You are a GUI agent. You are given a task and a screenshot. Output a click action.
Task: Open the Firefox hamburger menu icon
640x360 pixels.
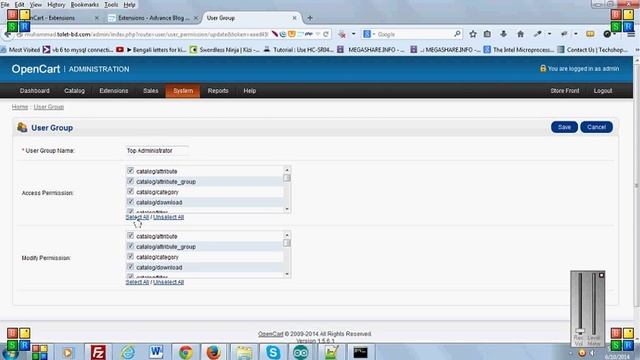click(631, 34)
